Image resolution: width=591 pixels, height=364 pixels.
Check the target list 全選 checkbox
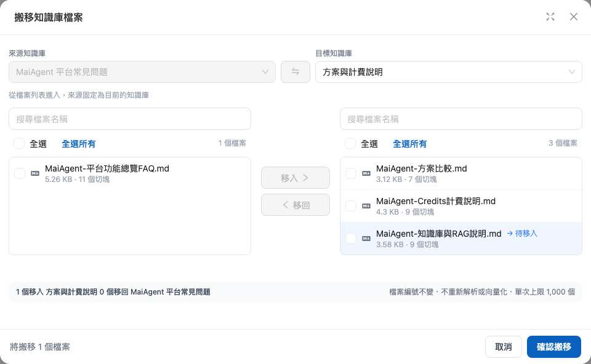click(x=350, y=143)
